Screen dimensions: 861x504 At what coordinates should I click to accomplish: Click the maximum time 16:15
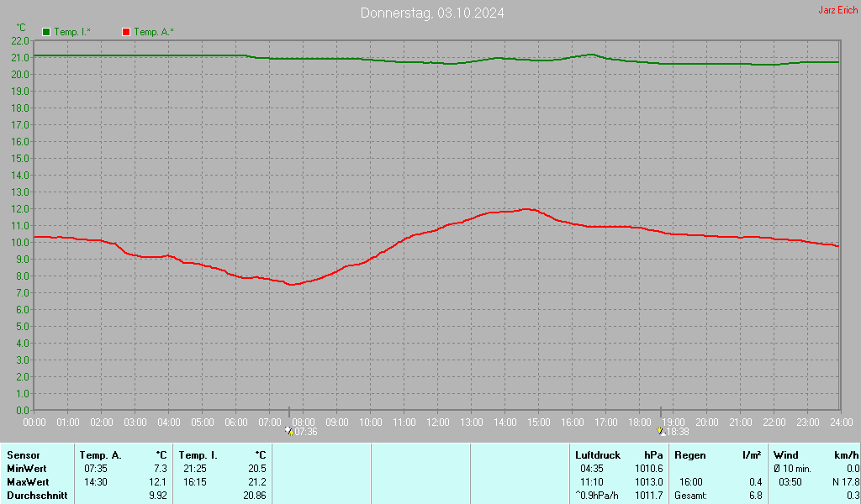[x=195, y=482]
